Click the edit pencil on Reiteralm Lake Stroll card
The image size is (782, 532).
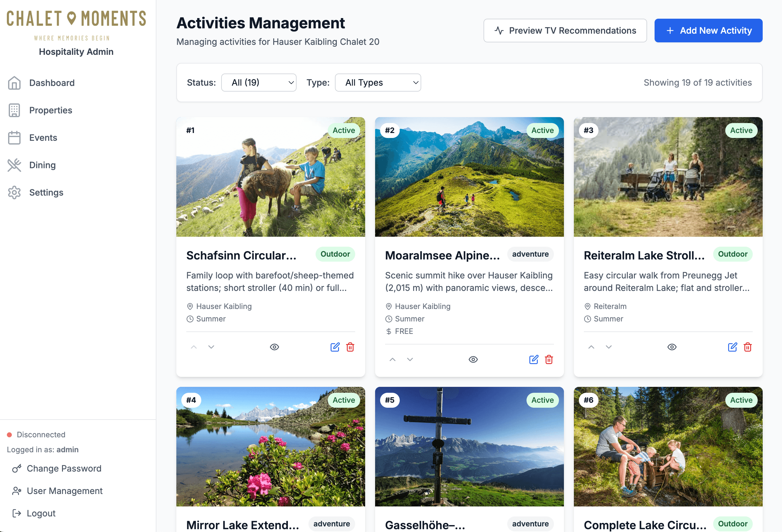pyautogui.click(x=732, y=347)
